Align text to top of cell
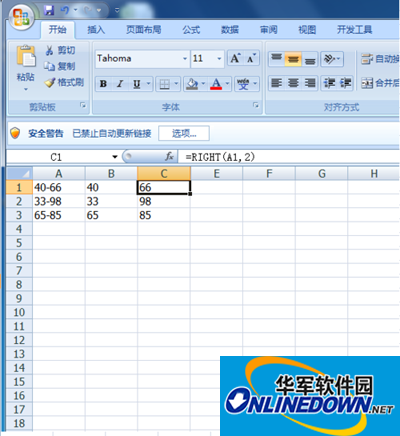Screen dimensions: 400x436 (276, 59)
